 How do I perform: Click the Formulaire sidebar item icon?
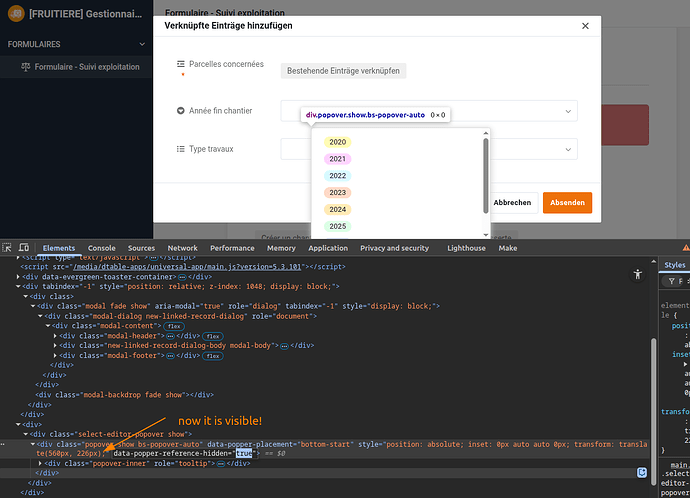tap(26, 68)
